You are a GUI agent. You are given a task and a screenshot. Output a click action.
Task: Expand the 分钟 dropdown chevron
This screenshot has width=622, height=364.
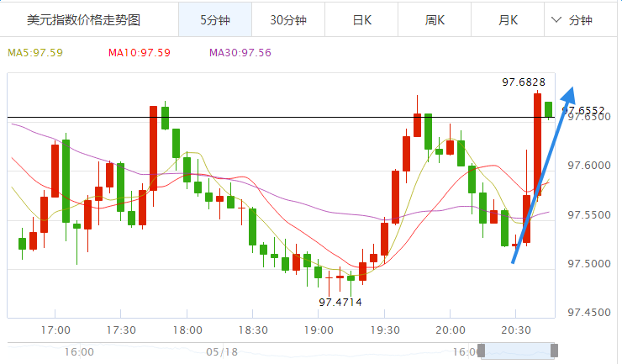point(556,19)
